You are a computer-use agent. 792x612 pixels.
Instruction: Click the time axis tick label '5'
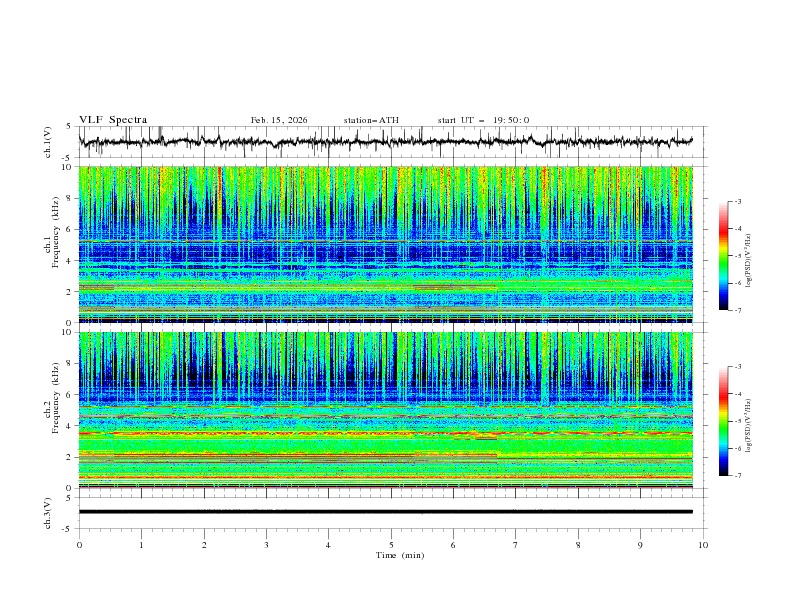391,545
